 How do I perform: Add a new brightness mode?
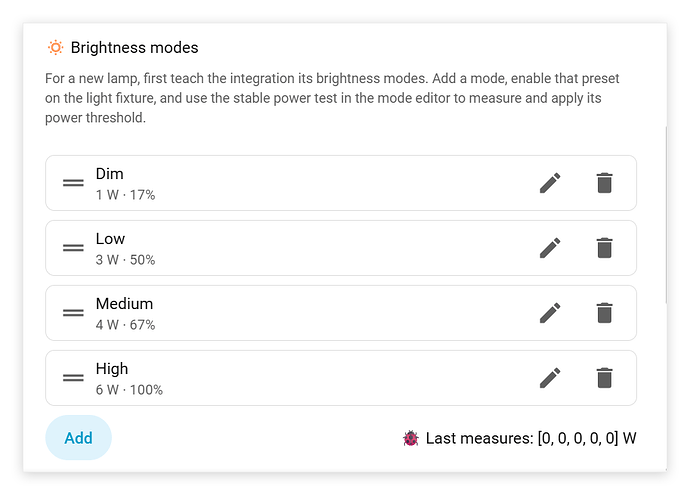[x=78, y=438]
